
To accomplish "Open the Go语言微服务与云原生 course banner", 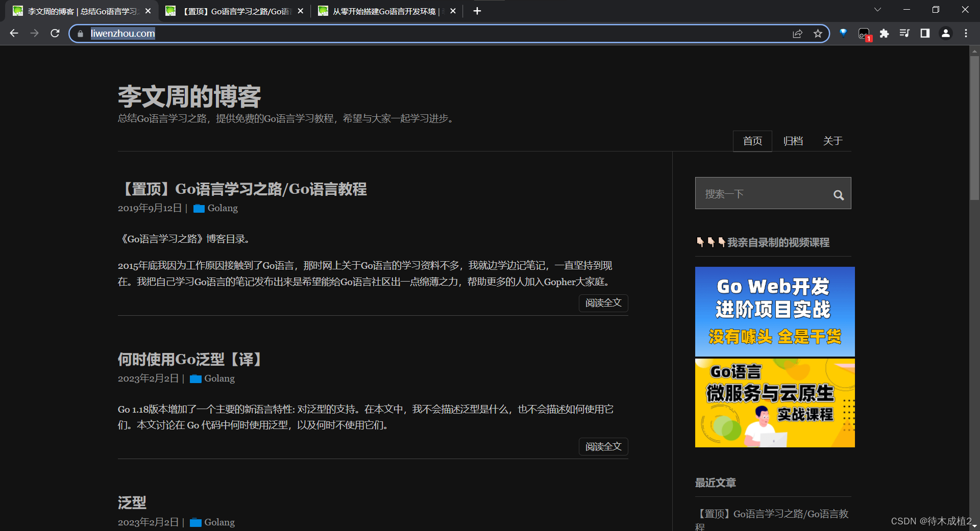I will 775,403.
